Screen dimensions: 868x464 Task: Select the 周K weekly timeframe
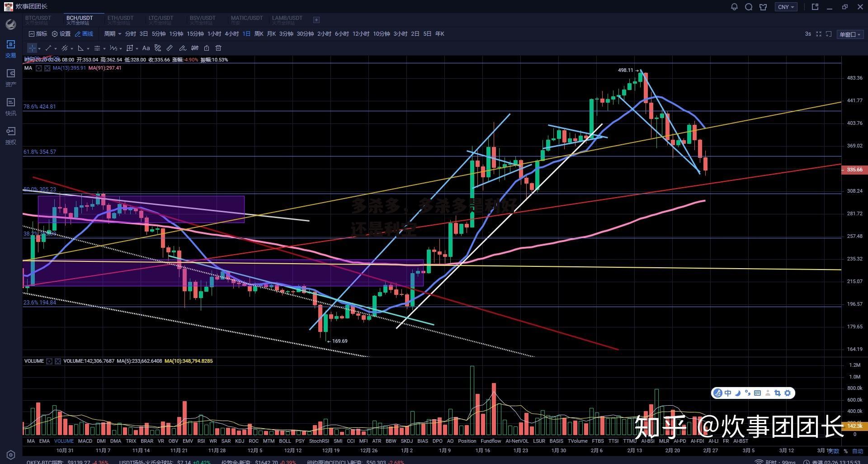point(259,34)
